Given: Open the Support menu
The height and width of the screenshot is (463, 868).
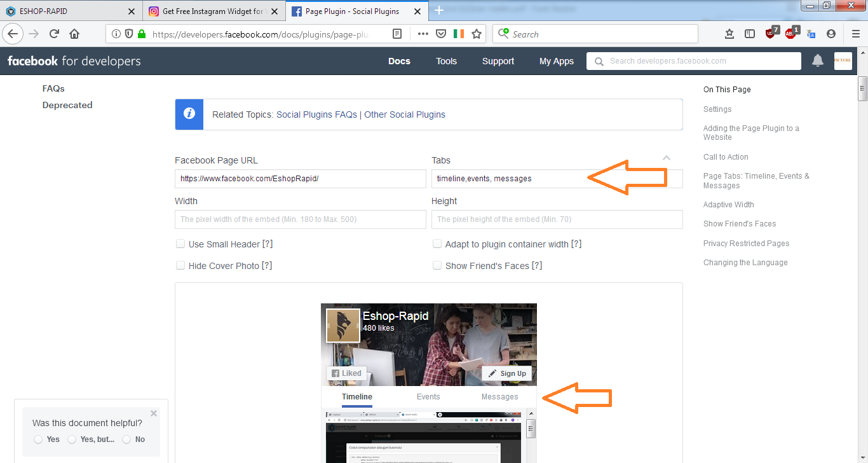Looking at the screenshot, I should coord(498,61).
